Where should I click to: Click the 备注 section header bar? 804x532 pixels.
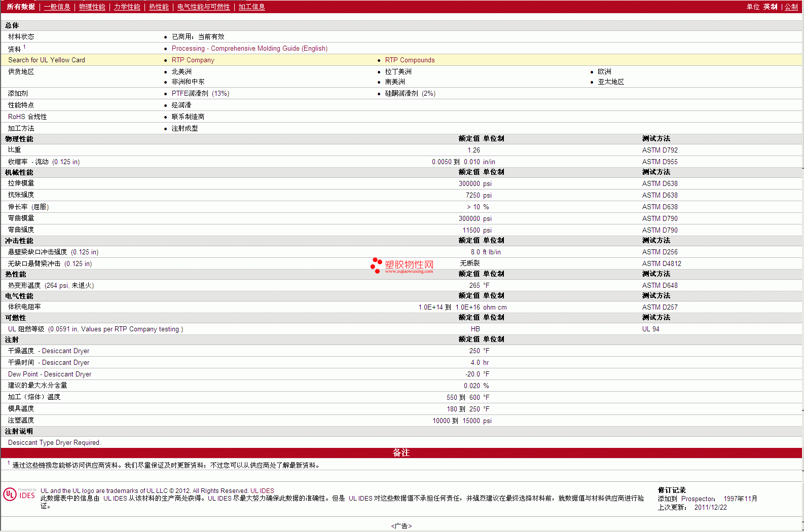pyautogui.click(x=401, y=452)
